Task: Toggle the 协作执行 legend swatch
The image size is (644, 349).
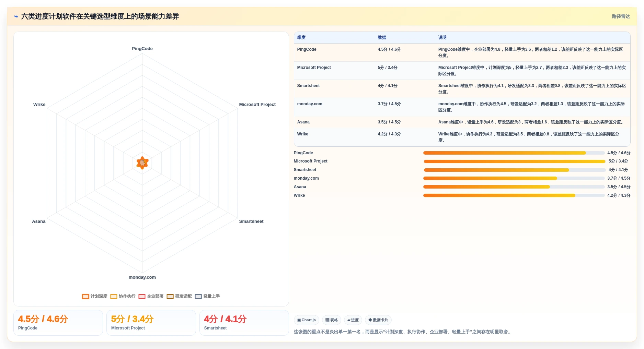Action: click(114, 297)
